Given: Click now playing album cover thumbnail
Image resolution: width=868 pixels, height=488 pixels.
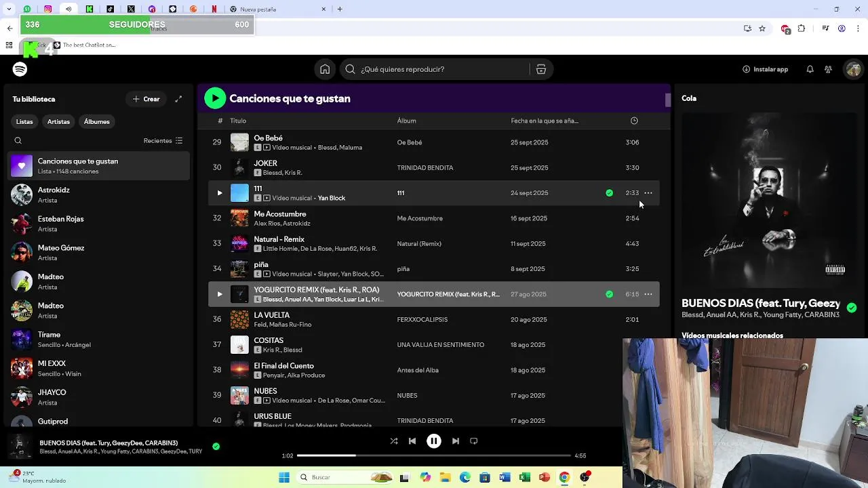Looking at the screenshot, I should (x=20, y=447).
